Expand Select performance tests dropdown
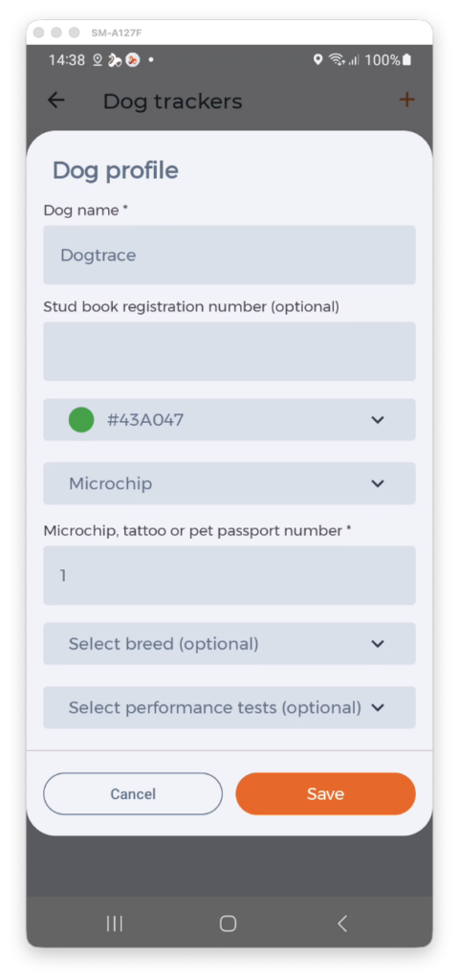The image size is (459, 980). point(229,707)
